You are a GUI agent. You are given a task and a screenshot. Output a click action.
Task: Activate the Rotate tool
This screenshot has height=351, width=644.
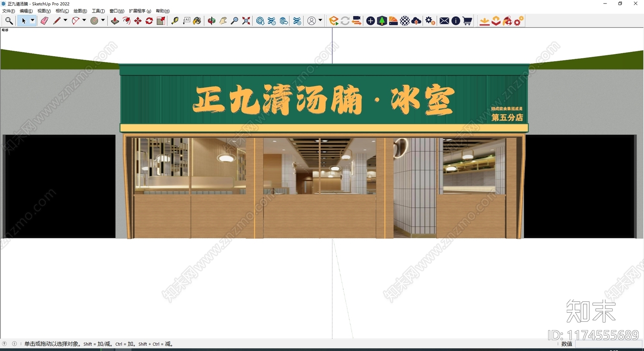coord(149,21)
